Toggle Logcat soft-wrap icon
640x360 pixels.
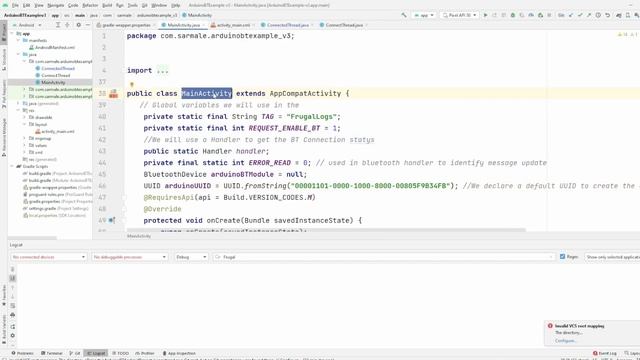(x=13, y=305)
